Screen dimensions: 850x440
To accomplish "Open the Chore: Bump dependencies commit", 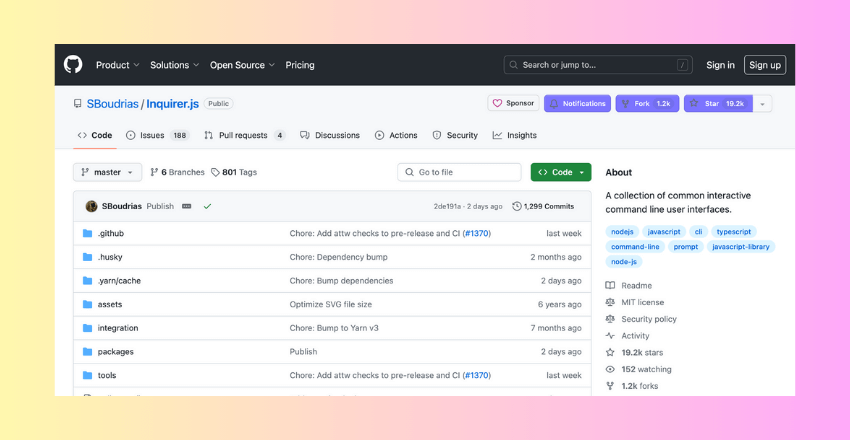I will [x=342, y=281].
